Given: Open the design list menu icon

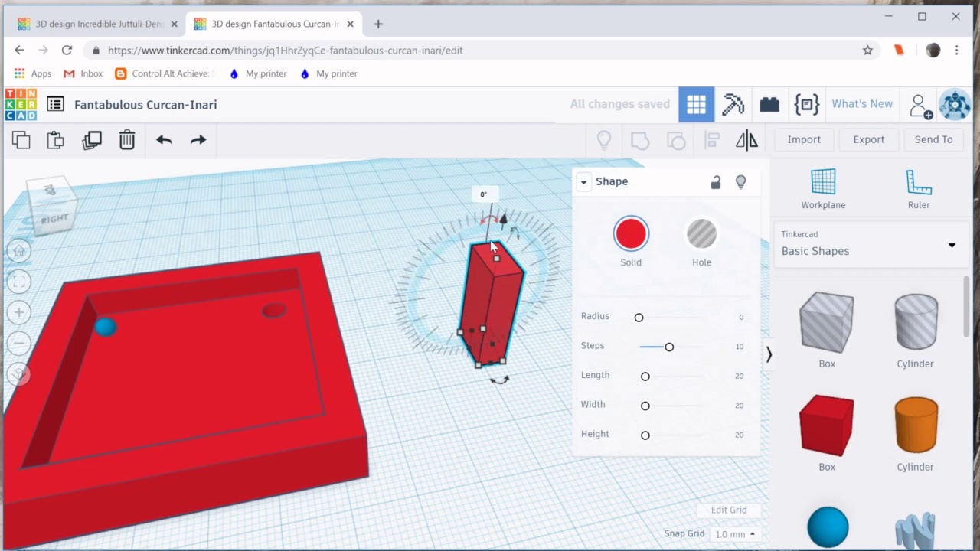Looking at the screenshot, I should [x=55, y=104].
